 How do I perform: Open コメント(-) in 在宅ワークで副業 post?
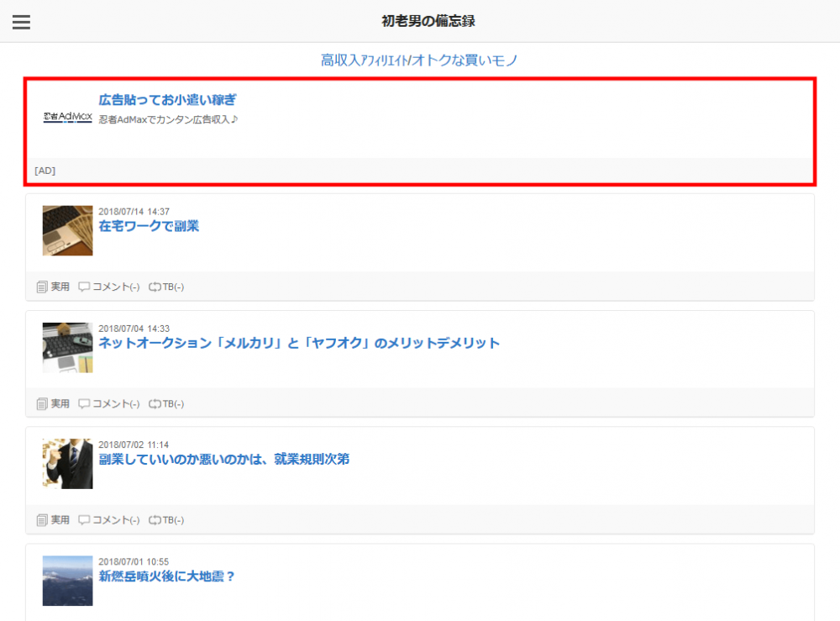(x=116, y=287)
